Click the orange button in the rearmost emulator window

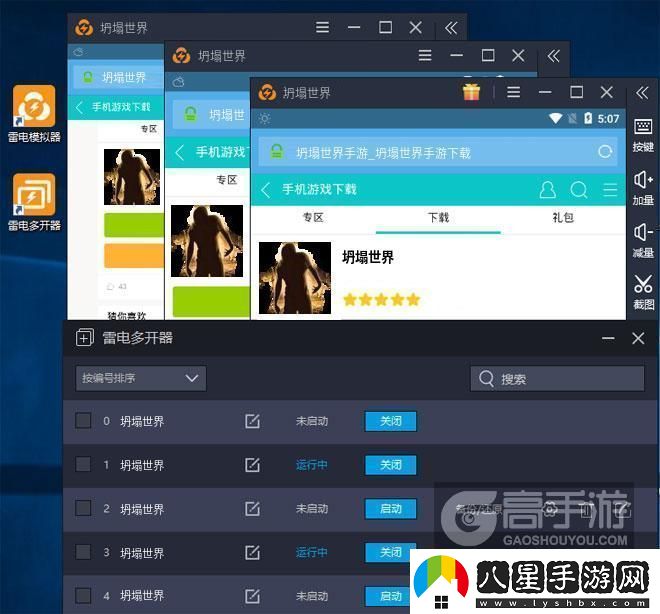click(134, 255)
